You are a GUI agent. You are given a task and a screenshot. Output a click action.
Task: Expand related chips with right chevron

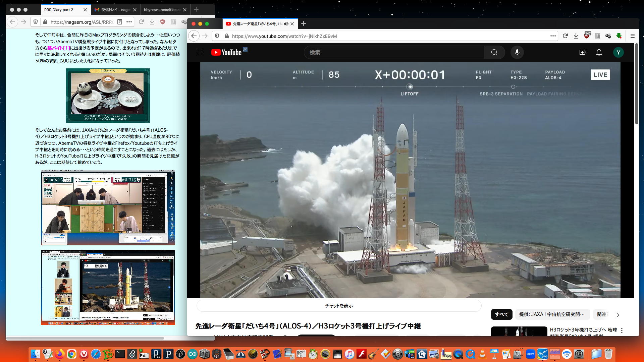click(x=618, y=315)
